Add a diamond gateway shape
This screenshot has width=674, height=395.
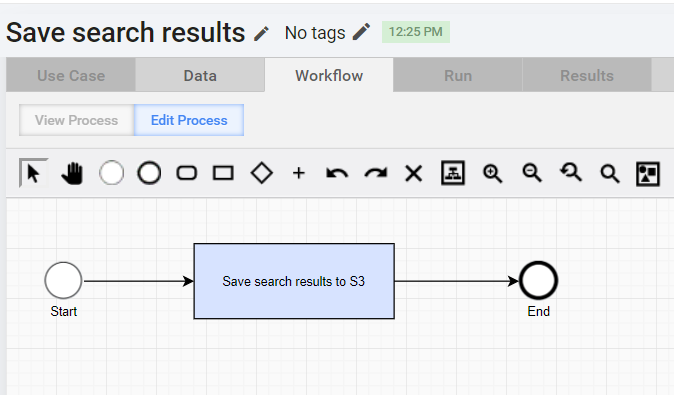261,173
